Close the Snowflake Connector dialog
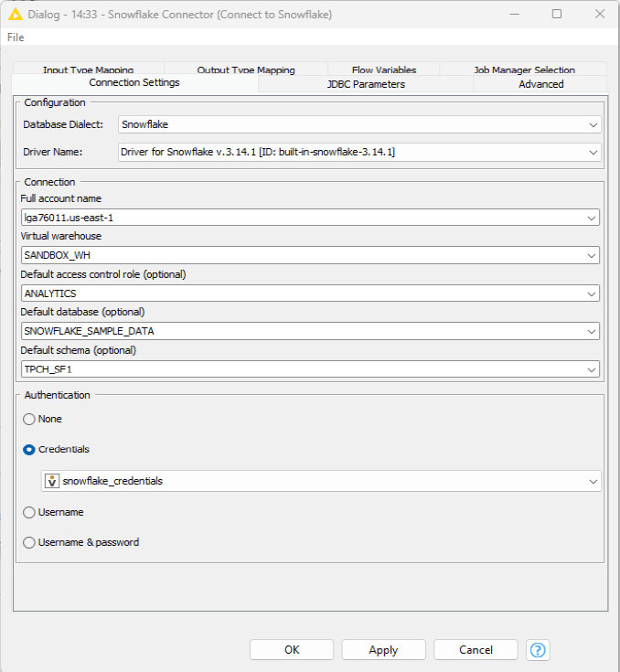Screen dimensions: 620x672 (600, 14)
